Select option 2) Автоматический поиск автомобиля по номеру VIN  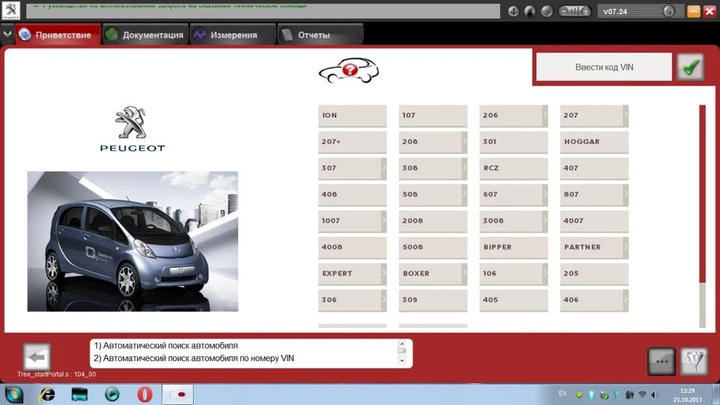194,358
